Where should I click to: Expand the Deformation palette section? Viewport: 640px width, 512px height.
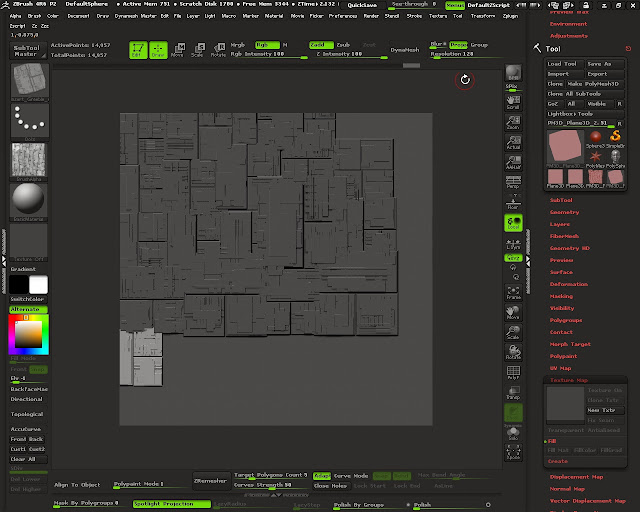point(569,284)
